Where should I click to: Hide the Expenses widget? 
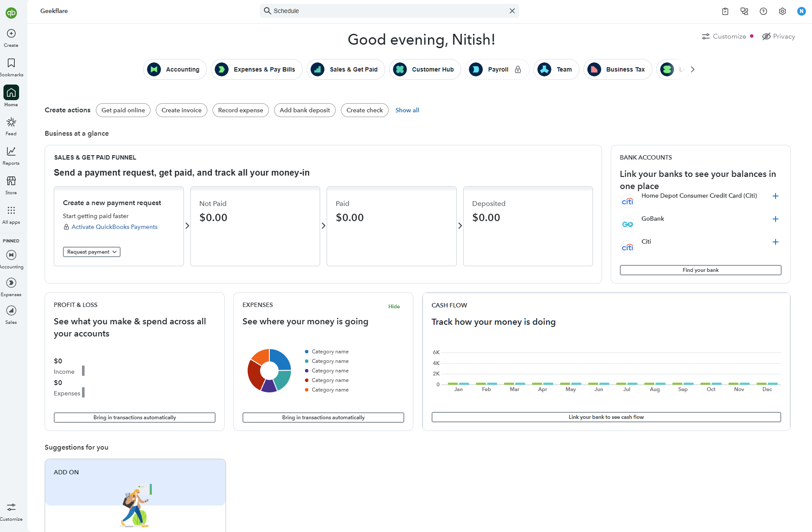[x=394, y=307]
